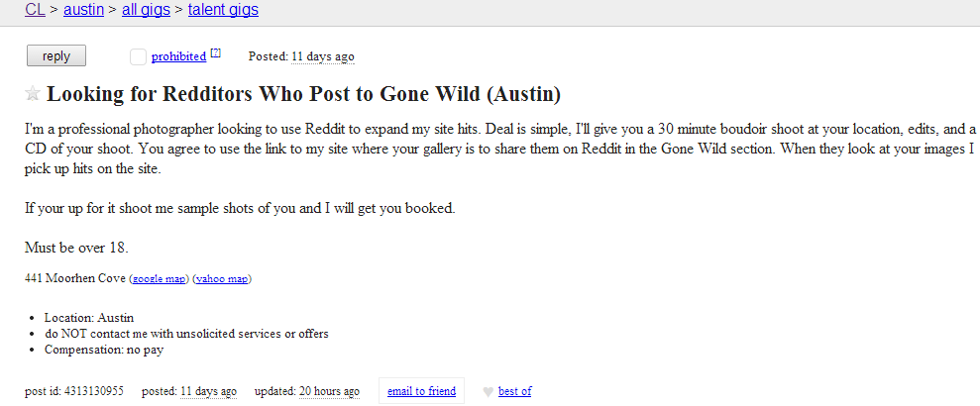
Task: Nominate post via best of link
Action: pos(515,391)
